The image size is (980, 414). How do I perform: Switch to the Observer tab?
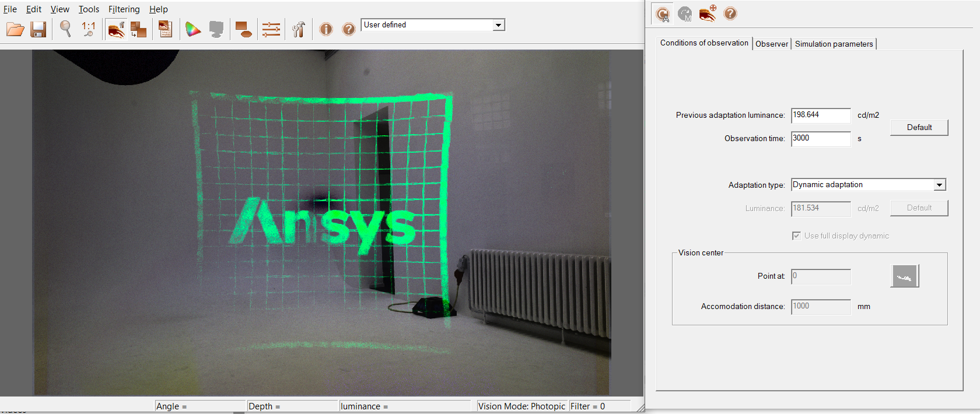click(x=772, y=44)
